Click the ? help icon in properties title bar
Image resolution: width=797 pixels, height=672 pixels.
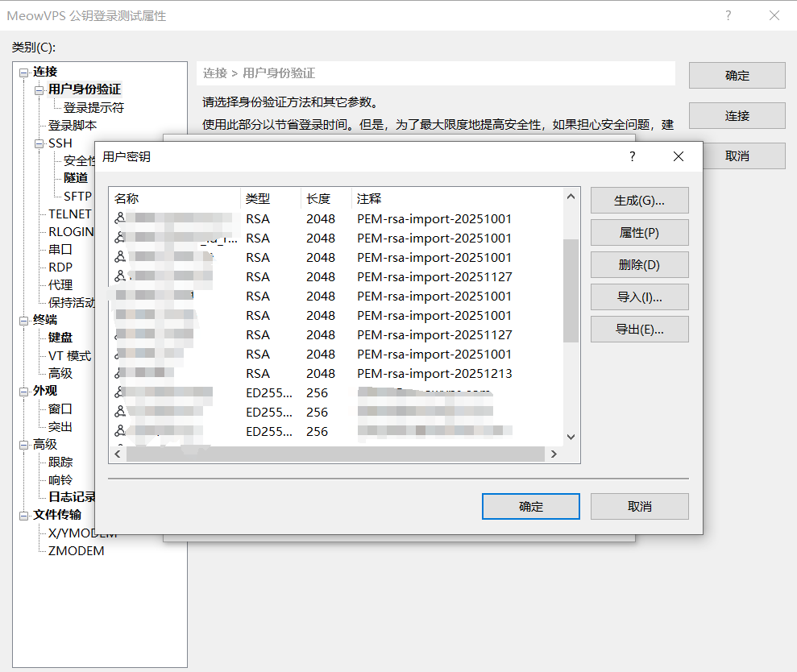[x=729, y=15]
